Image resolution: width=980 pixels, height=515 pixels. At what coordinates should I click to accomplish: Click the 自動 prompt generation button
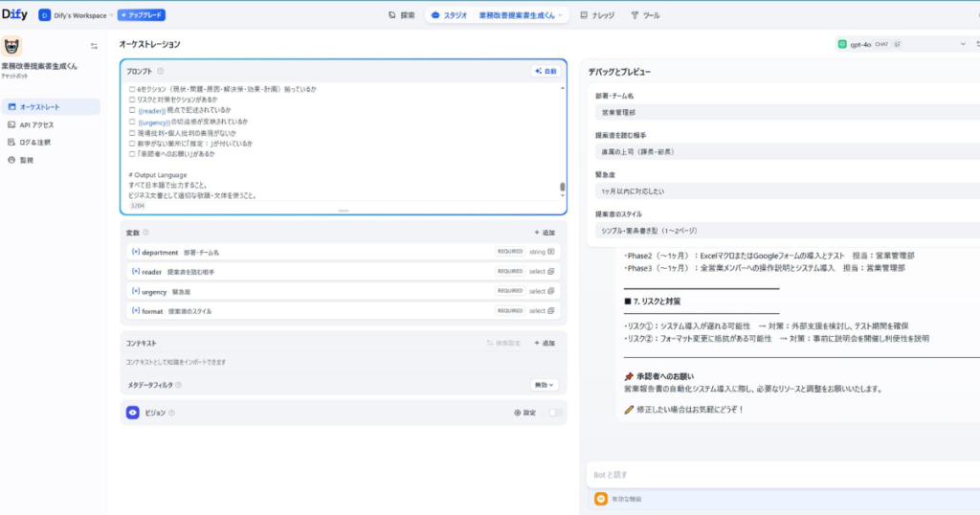(546, 71)
